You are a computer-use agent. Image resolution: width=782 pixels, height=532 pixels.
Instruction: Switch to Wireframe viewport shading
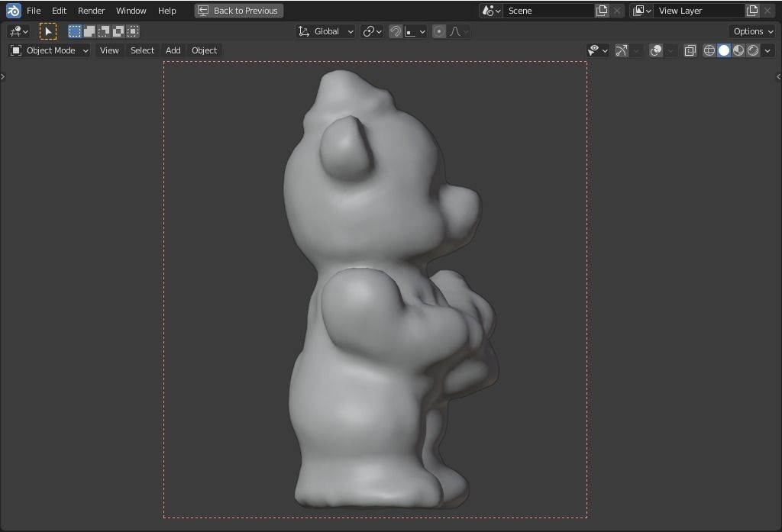[709, 50]
